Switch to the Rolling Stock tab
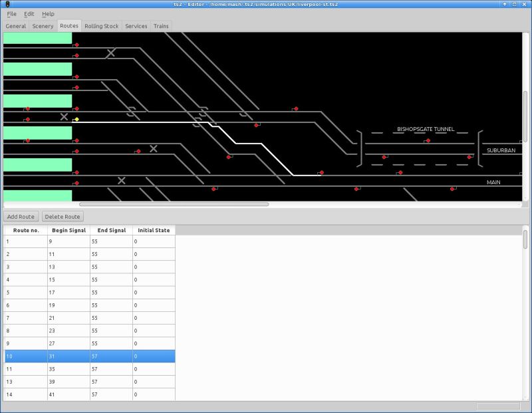The height and width of the screenshot is (413, 532). click(100, 26)
